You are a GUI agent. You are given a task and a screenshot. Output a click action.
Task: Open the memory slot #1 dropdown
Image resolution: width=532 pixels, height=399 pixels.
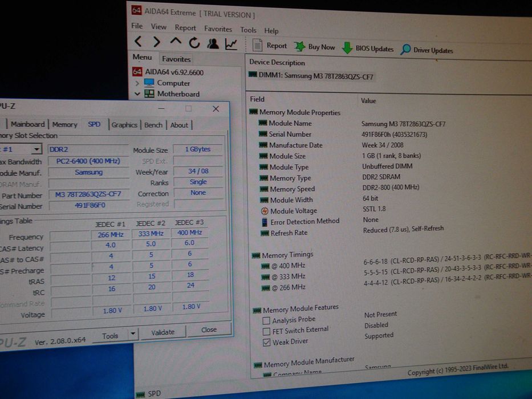click(36, 149)
